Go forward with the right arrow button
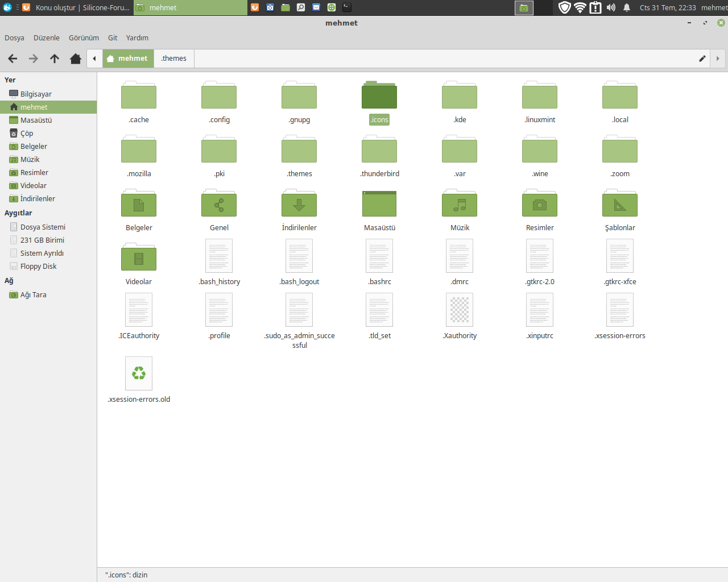 coord(34,59)
